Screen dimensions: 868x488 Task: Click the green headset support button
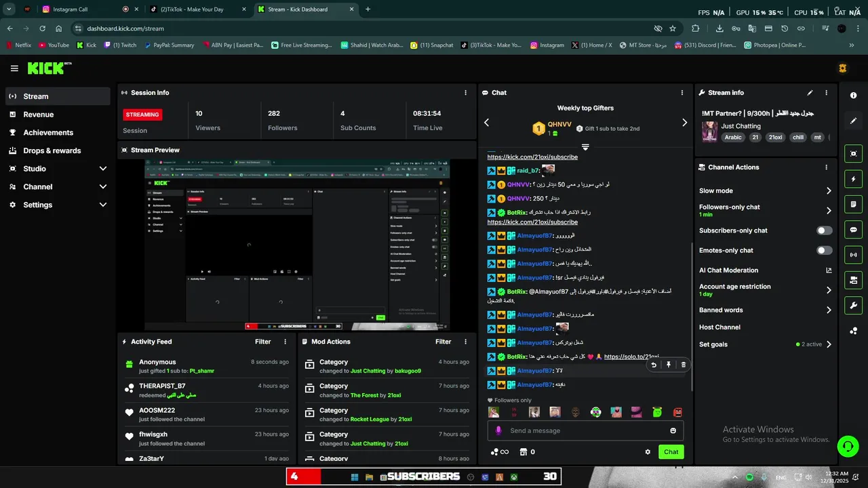coord(848,446)
